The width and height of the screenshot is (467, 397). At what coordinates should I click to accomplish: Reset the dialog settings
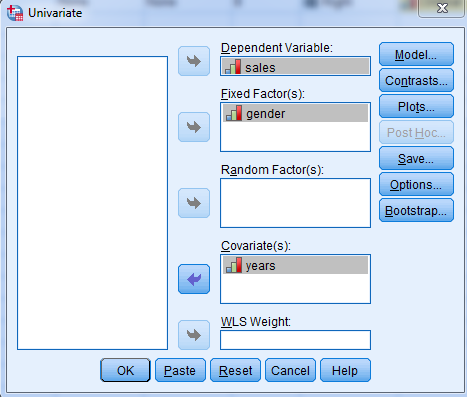point(235,370)
